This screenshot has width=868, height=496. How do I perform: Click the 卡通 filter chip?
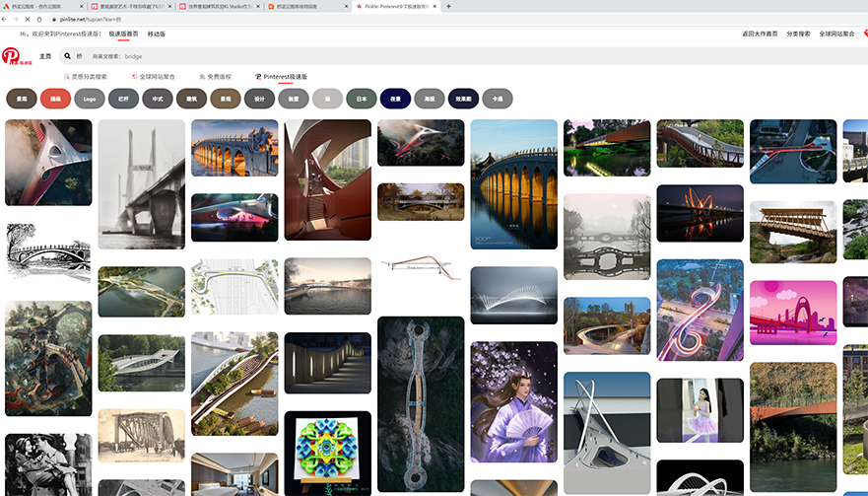[x=498, y=99]
